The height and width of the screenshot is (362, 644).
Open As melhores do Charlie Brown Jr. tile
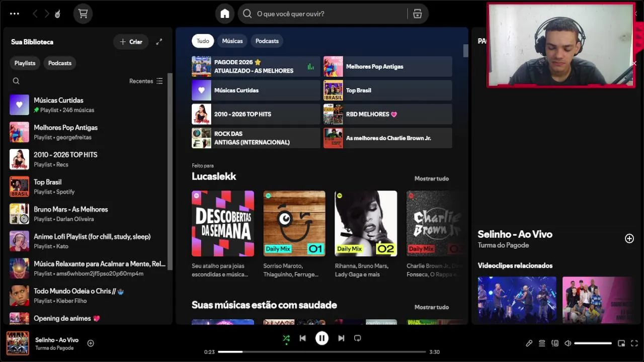pos(387,138)
